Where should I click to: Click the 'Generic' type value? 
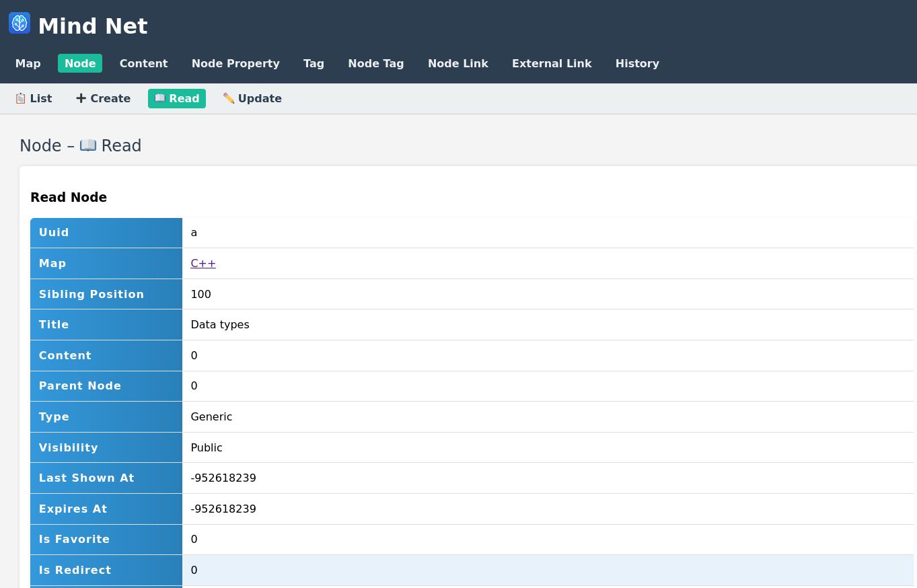tap(211, 416)
